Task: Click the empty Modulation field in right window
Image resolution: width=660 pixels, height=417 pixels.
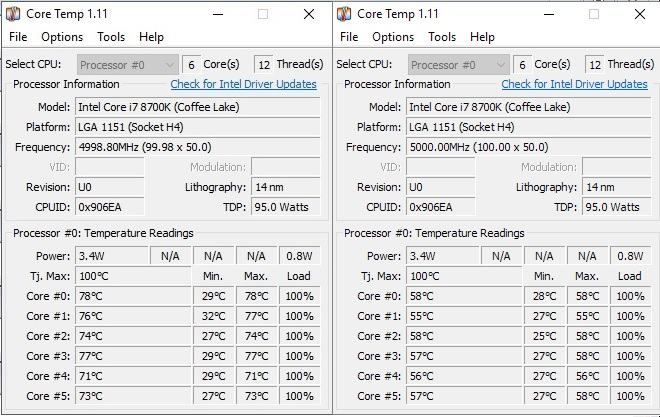Action: coord(617,167)
